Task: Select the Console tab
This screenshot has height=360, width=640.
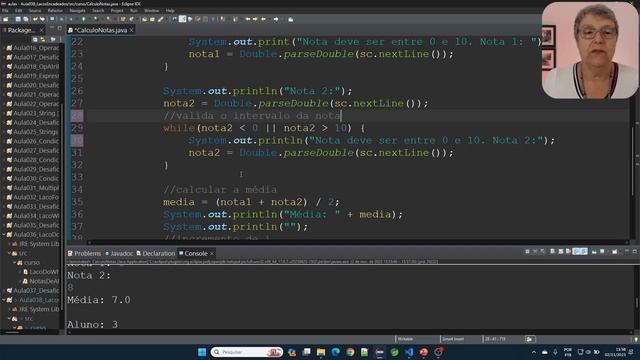Action: pyautogui.click(x=193, y=253)
